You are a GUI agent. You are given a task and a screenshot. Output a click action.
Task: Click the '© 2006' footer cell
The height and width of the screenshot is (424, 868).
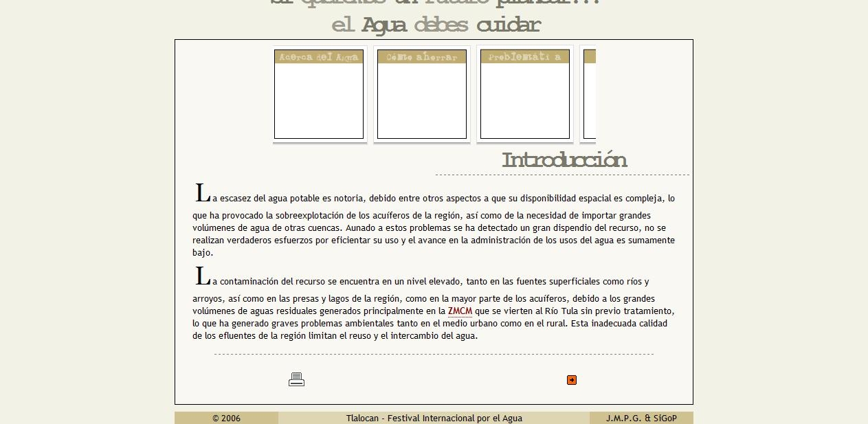click(226, 418)
